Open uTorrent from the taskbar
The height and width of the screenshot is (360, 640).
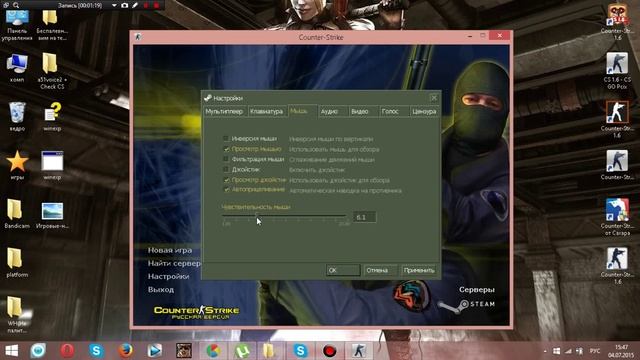coord(242,351)
